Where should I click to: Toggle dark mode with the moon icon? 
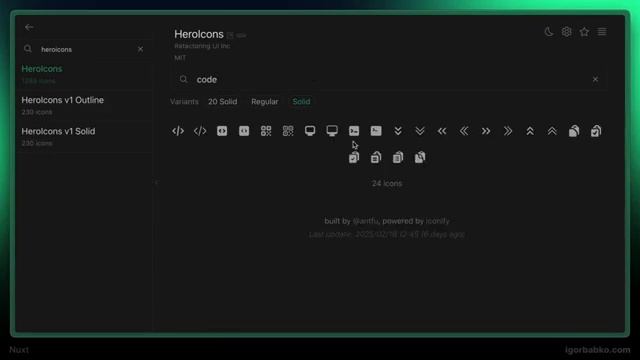click(x=549, y=32)
